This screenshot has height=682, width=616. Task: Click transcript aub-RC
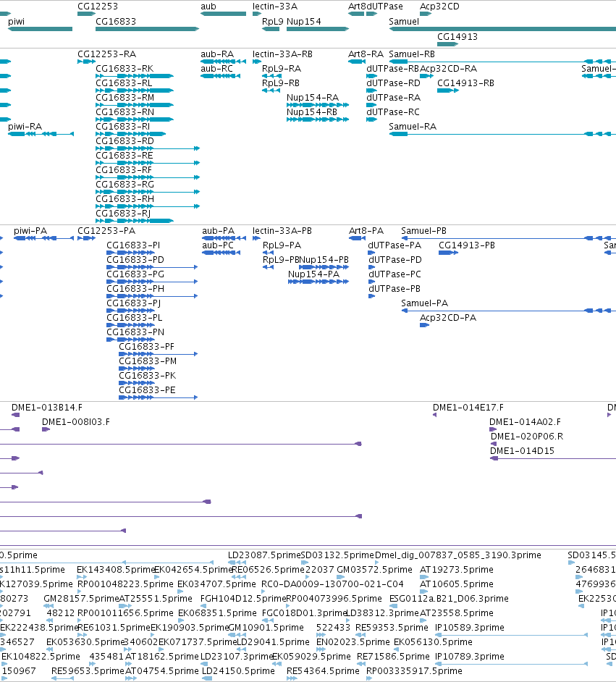click(x=216, y=68)
